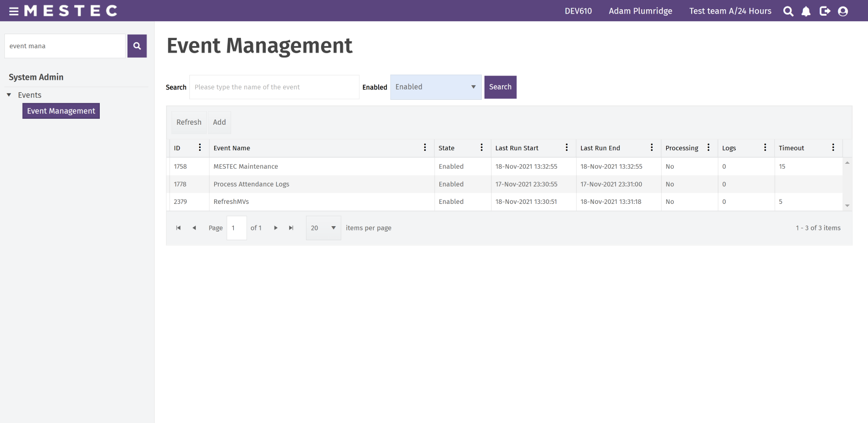Click the Add button
This screenshot has height=423, width=868.
(219, 123)
